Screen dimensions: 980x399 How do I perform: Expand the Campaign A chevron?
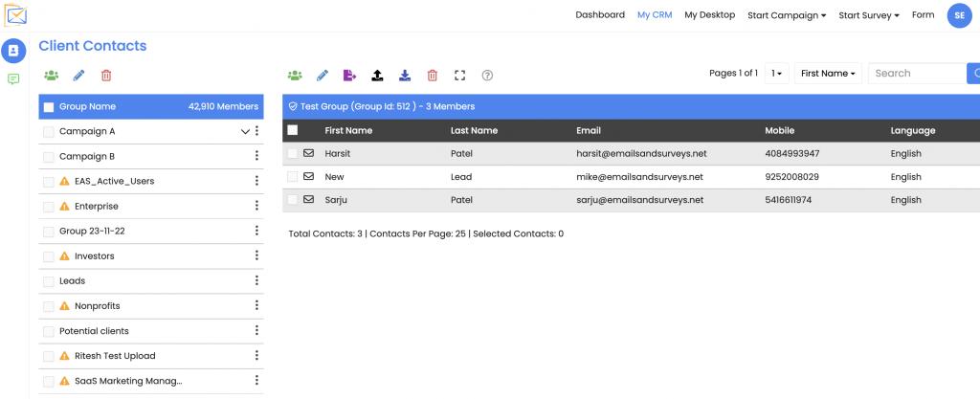click(244, 131)
